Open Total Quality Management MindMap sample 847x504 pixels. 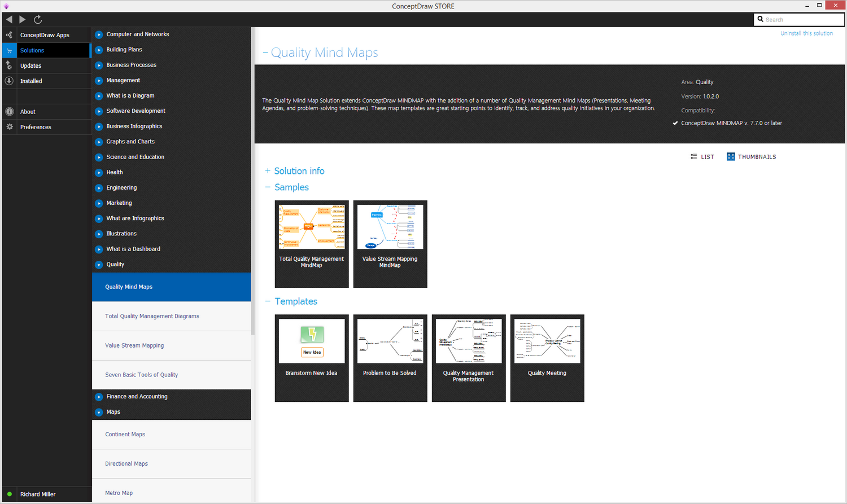pos(312,244)
